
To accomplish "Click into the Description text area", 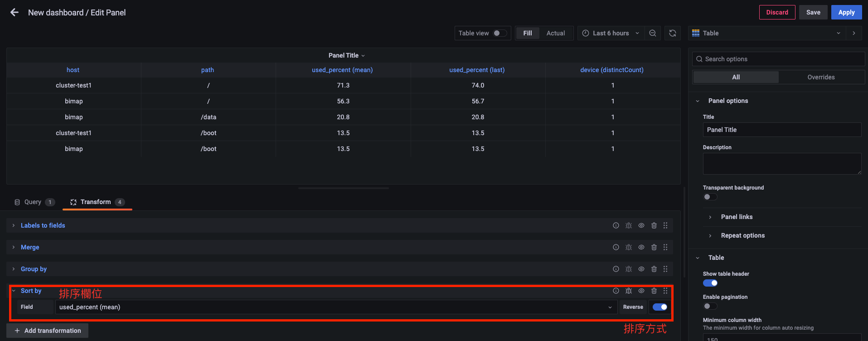I will pyautogui.click(x=782, y=164).
